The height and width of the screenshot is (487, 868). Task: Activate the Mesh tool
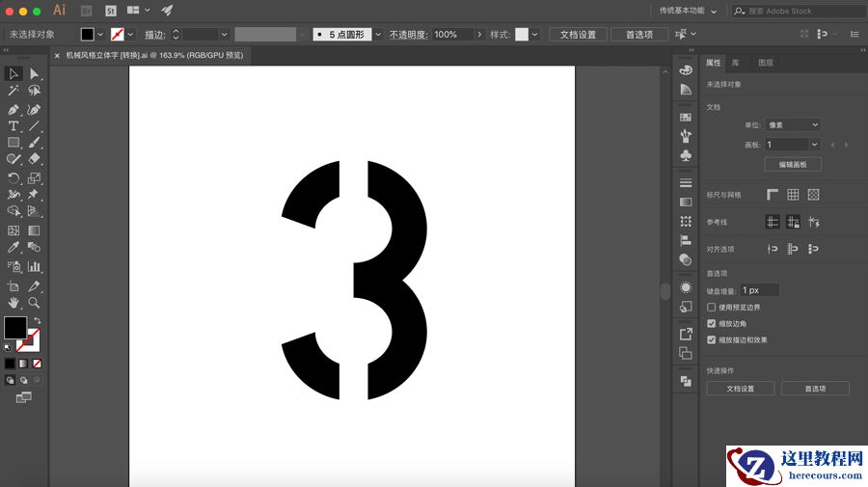pos(14,230)
